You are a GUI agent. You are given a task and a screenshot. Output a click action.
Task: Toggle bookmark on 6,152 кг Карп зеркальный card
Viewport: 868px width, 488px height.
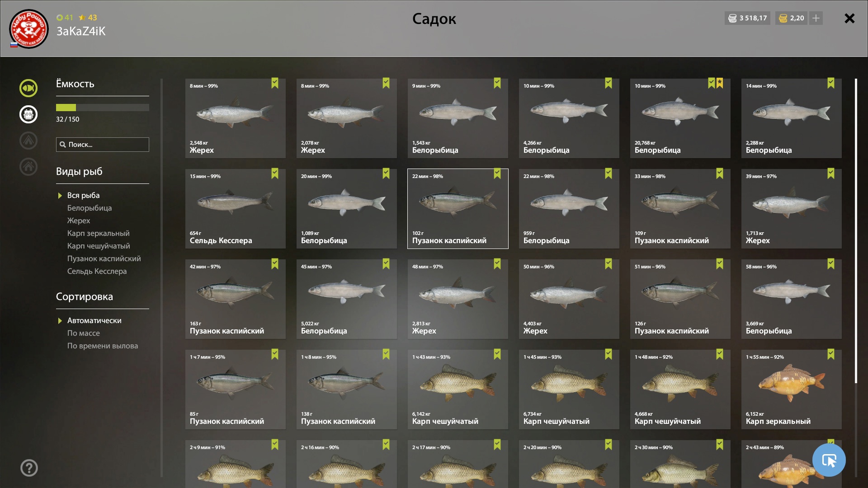(x=831, y=354)
